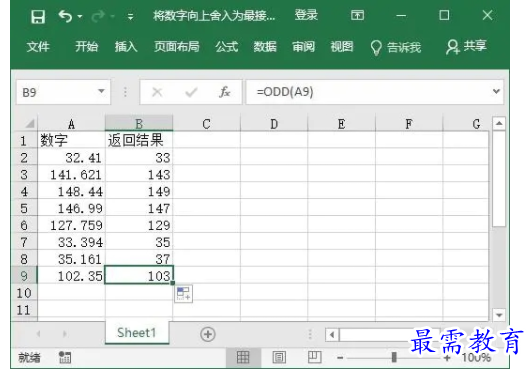Click selected cell showing 103
The height and width of the screenshot is (373, 532).
(x=139, y=275)
